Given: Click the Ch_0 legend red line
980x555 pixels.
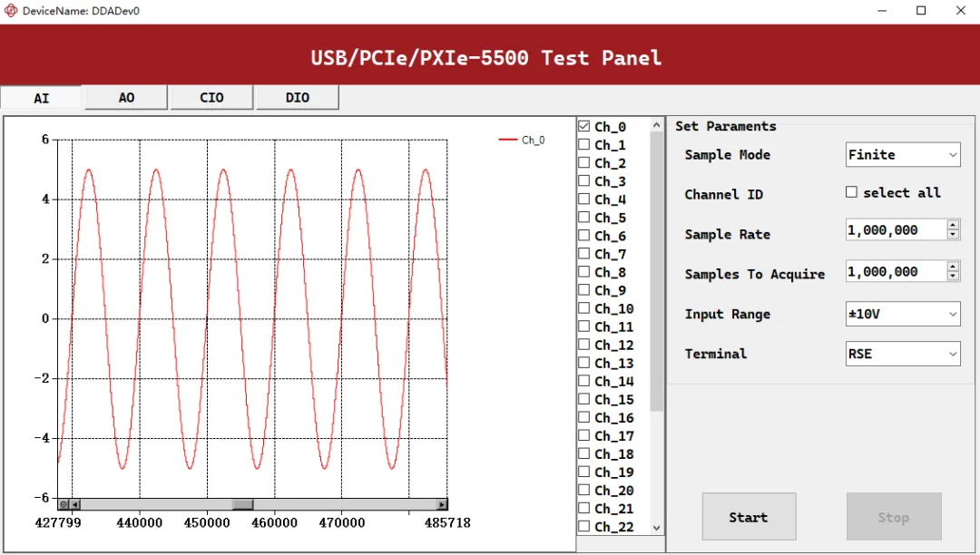Looking at the screenshot, I should 507,140.
